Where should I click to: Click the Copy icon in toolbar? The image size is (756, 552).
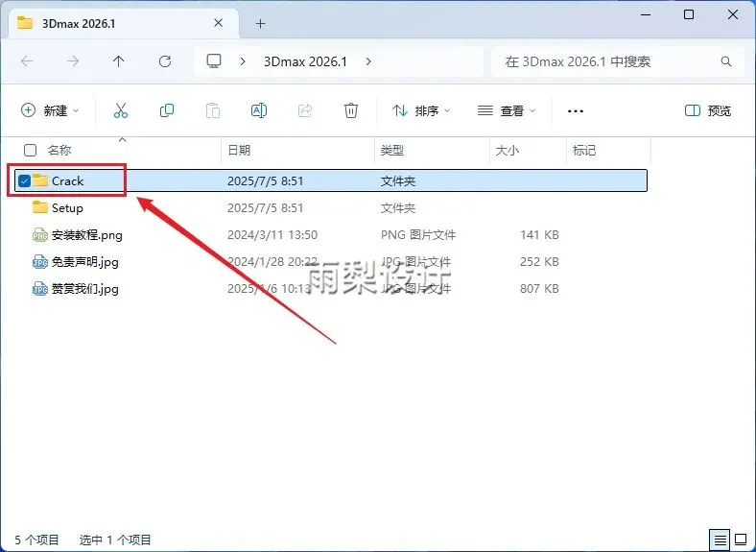(167, 110)
